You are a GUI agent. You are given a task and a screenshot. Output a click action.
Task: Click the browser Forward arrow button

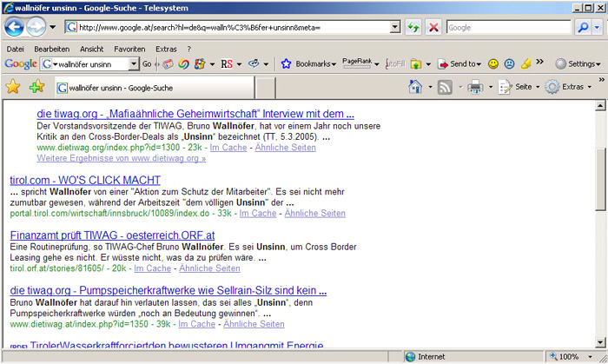(36, 27)
